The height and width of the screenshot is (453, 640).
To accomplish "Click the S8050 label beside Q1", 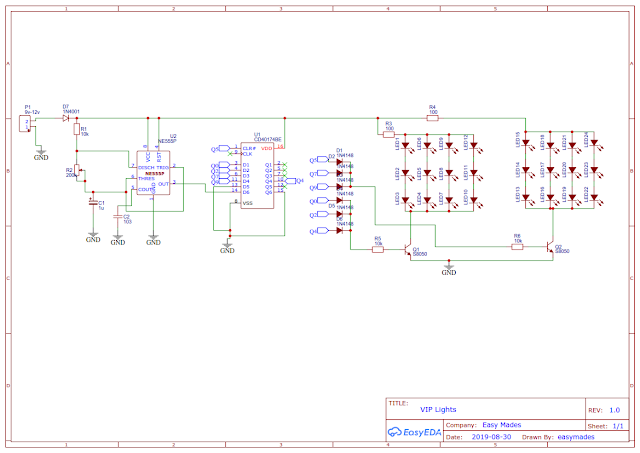I will click(x=420, y=254).
